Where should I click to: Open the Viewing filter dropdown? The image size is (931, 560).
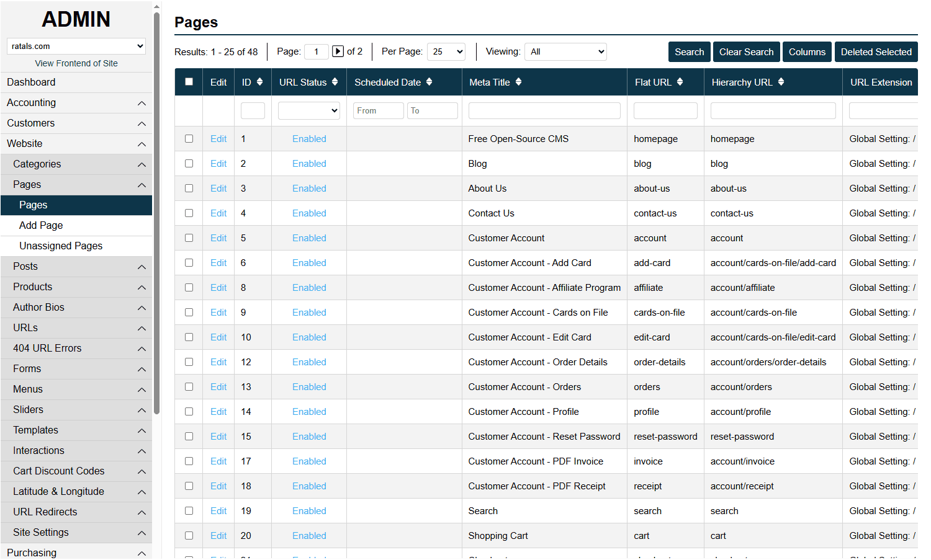(x=565, y=51)
